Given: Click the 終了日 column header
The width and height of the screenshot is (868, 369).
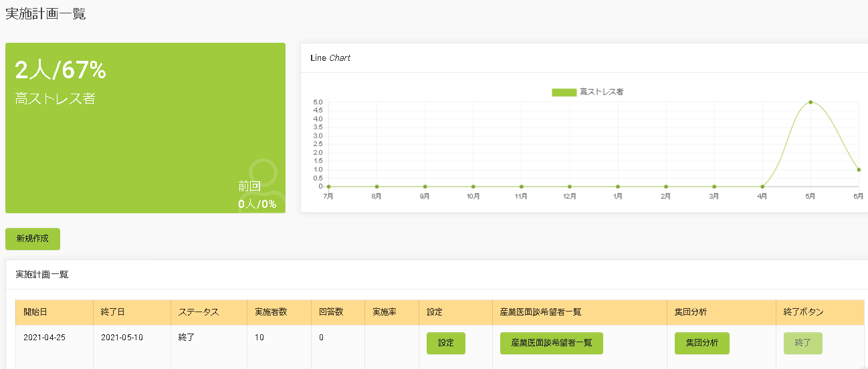Looking at the screenshot, I should coord(132,312).
